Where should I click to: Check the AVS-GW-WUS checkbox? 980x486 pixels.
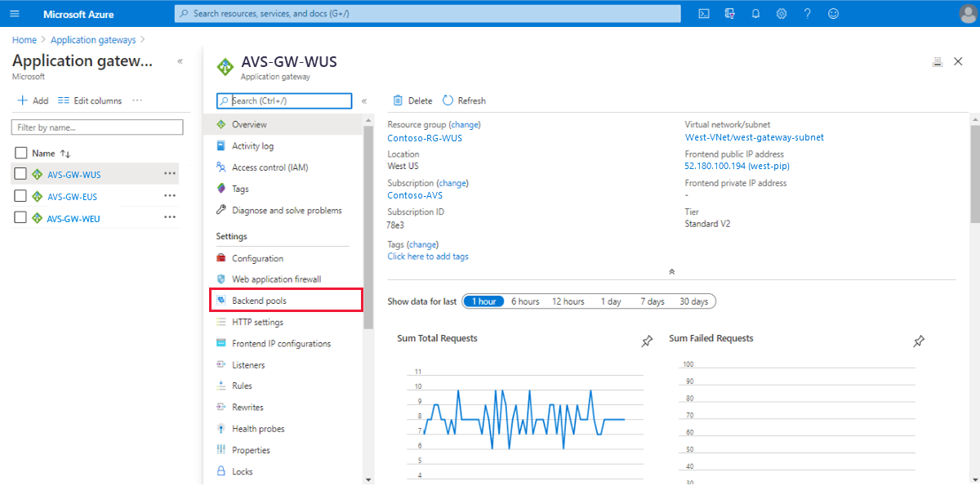coord(21,174)
